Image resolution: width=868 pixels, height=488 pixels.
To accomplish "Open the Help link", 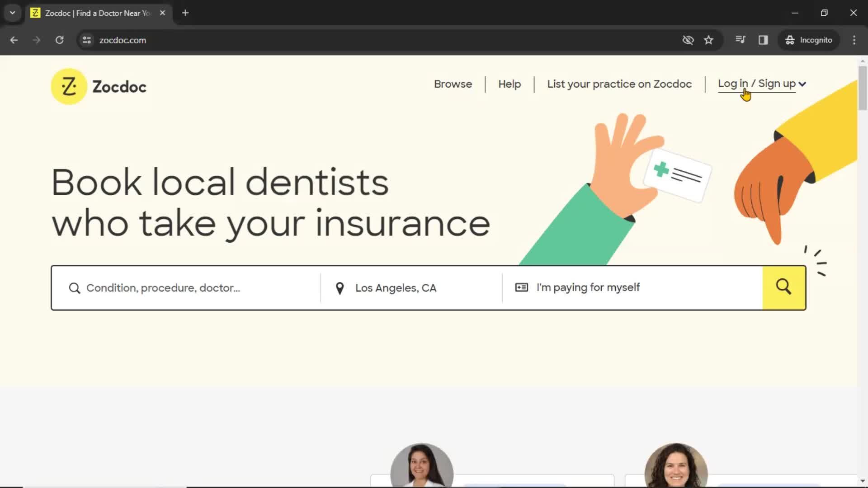I will 509,84.
